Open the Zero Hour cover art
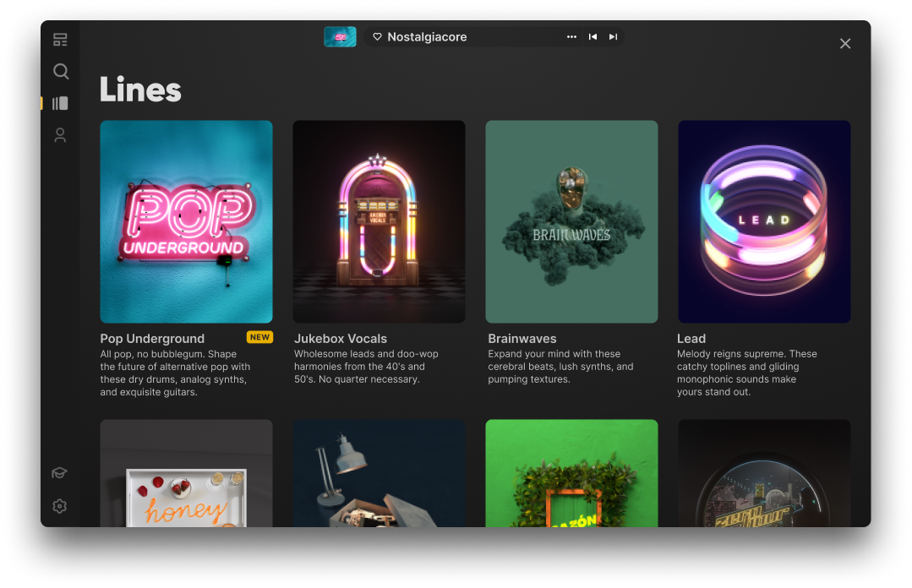This screenshot has height=588, width=912. pyautogui.click(x=764, y=473)
